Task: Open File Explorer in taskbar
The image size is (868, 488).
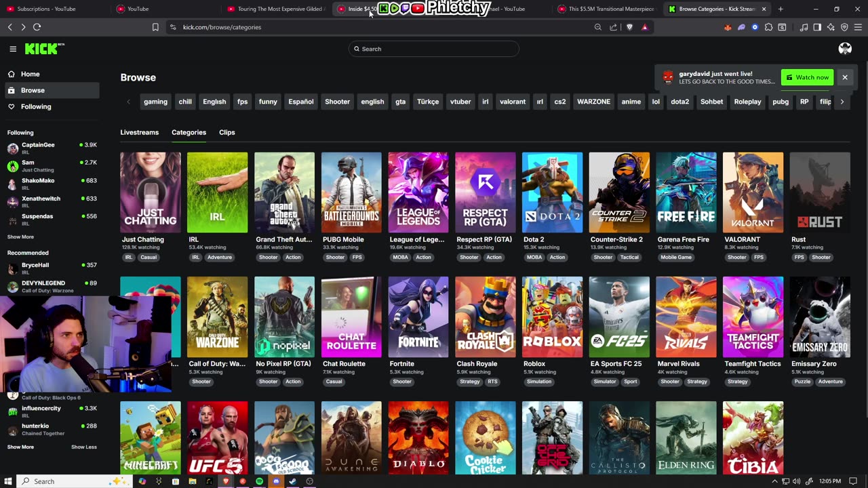Action: click(x=193, y=481)
